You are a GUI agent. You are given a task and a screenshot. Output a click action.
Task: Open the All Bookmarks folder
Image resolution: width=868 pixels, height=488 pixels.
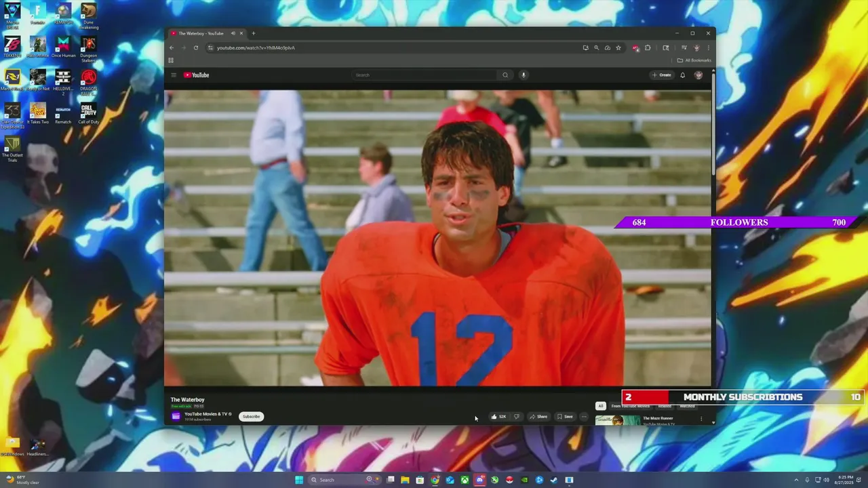pyautogui.click(x=695, y=60)
